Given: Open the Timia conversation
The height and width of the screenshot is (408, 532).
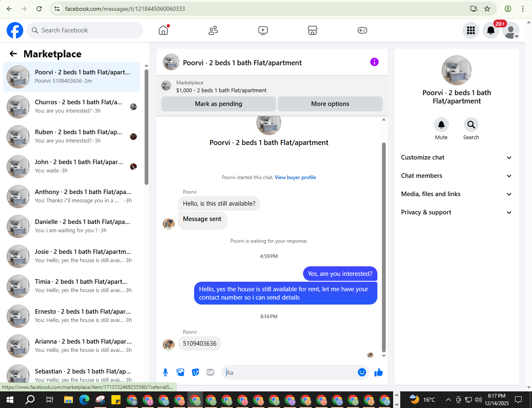Looking at the screenshot, I should [71, 286].
